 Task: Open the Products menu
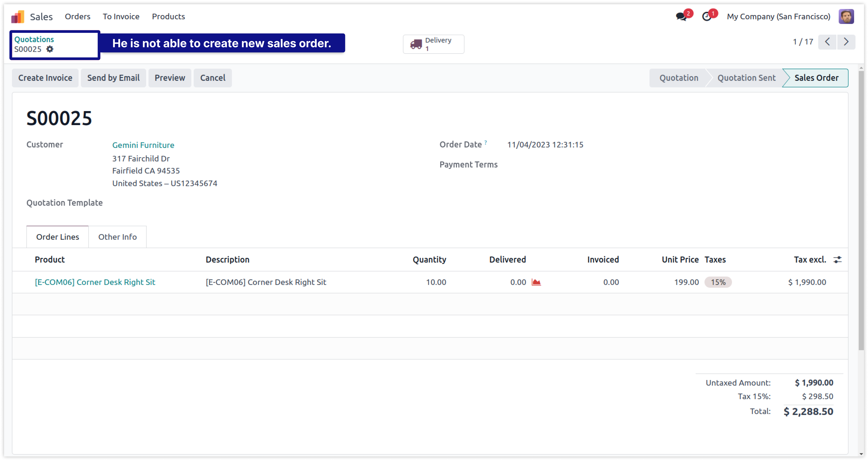[168, 17]
